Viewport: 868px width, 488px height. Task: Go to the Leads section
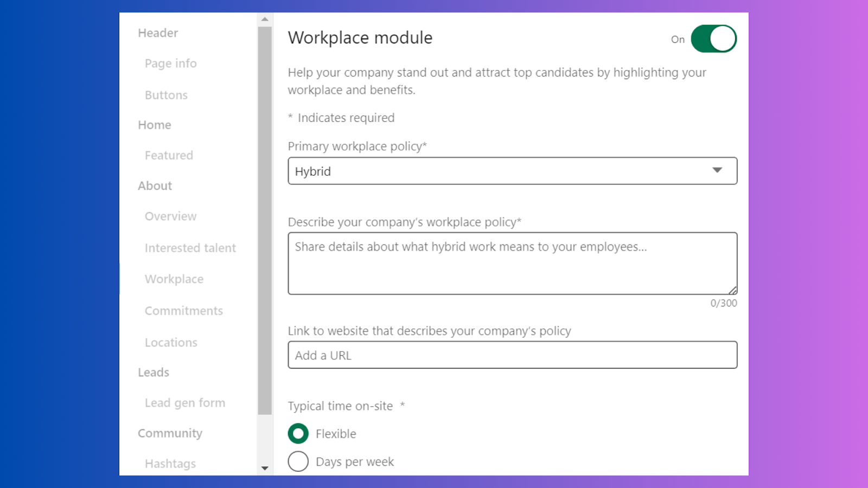click(x=154, y=373)
